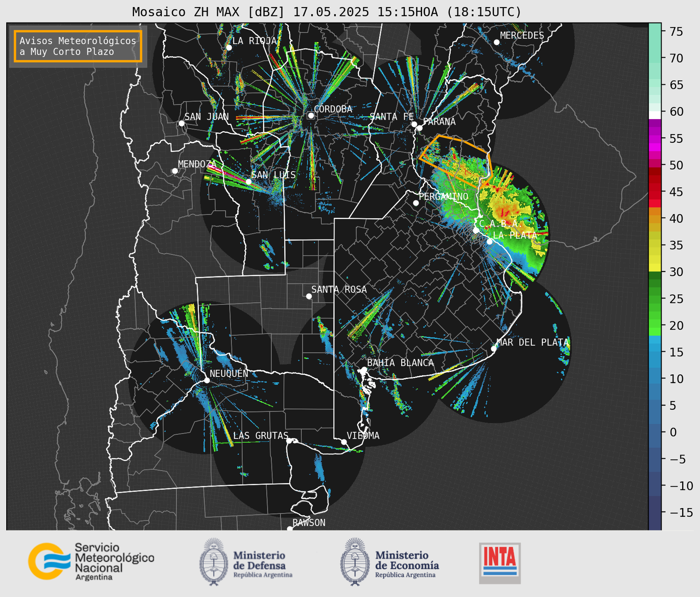The image size is (700, 597).
Task: Click the PARANA city marker dot
Action: 420,128
